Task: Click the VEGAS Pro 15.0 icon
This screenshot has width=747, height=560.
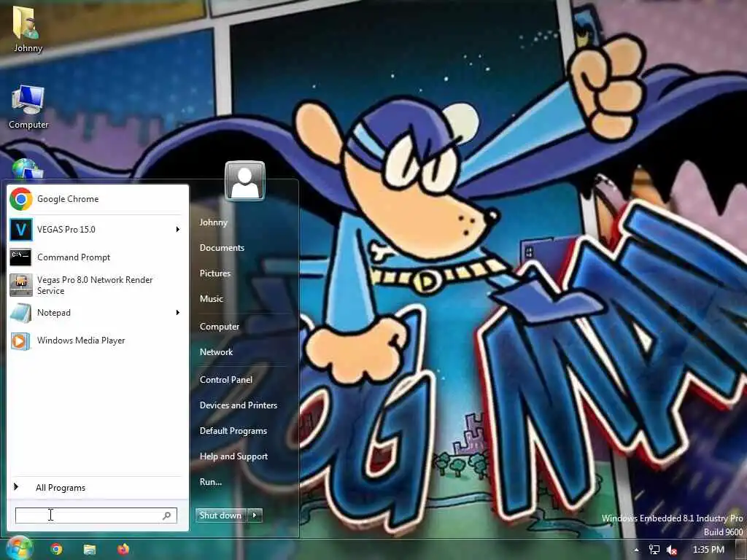Action: [21, 230]
